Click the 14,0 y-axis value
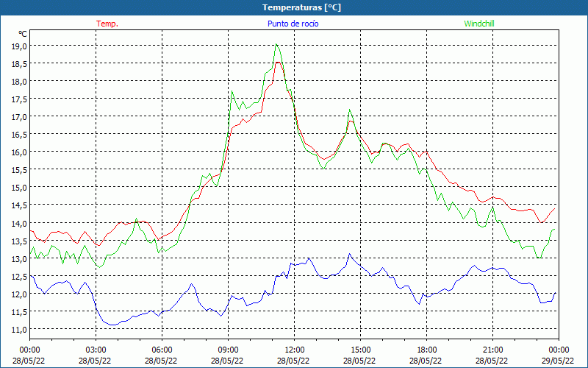This screenshot has width=588, height=368. click(x=19, y=223)
